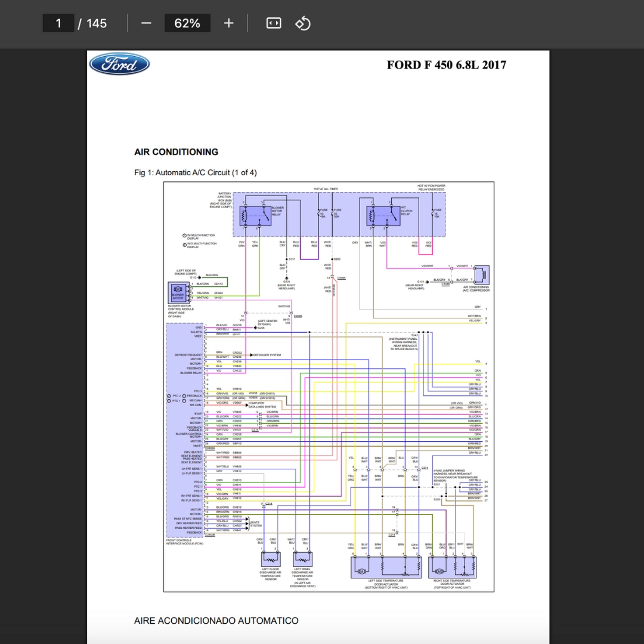Click the 'DEFOGGER SYSTEM' label
This screenshot has width=644, height=644.
tap(267, 355)
